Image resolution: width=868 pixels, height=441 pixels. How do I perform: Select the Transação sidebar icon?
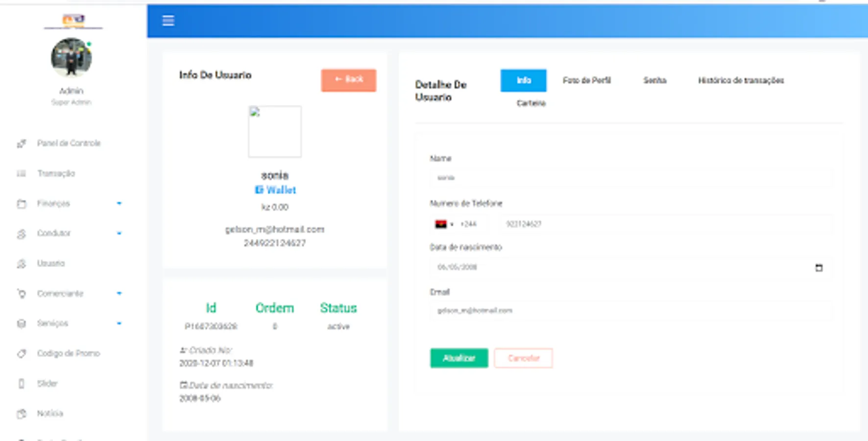tap(22, 173)
